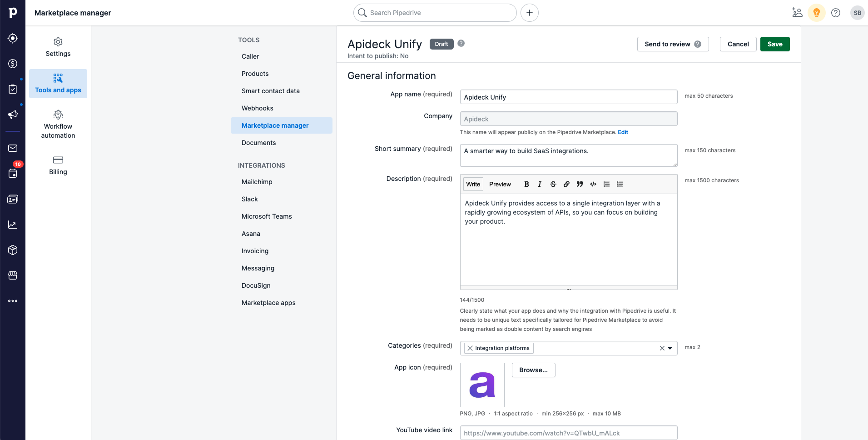Open Marketplace storefront icon in left rail
The width and height of the screenshot is (868, 440).
pyautogui.click(x=13, y=275)
